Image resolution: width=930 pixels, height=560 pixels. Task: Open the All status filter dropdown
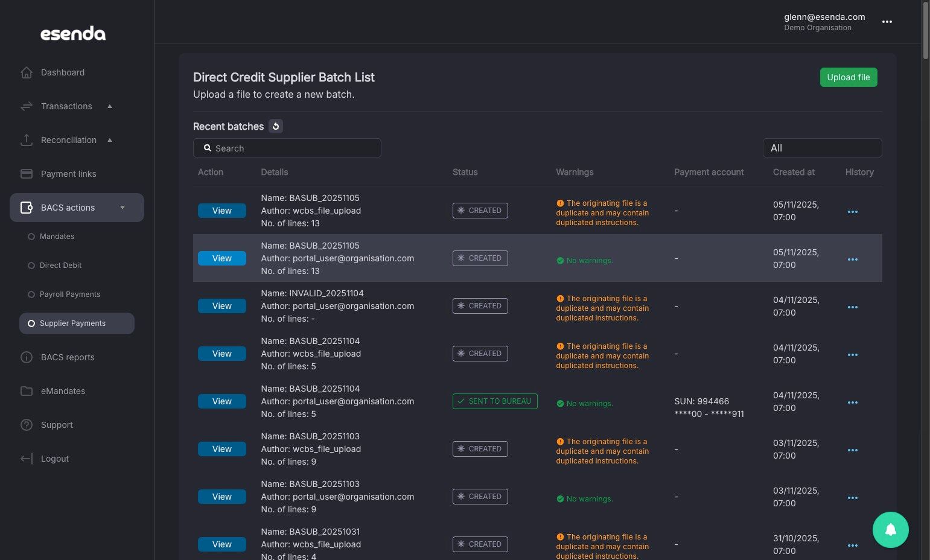(x=822, y=148)
